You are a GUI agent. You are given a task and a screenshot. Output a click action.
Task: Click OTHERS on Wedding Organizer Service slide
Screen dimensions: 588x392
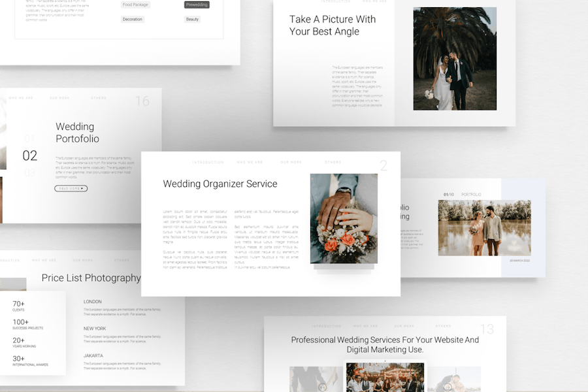pos(333,163)
